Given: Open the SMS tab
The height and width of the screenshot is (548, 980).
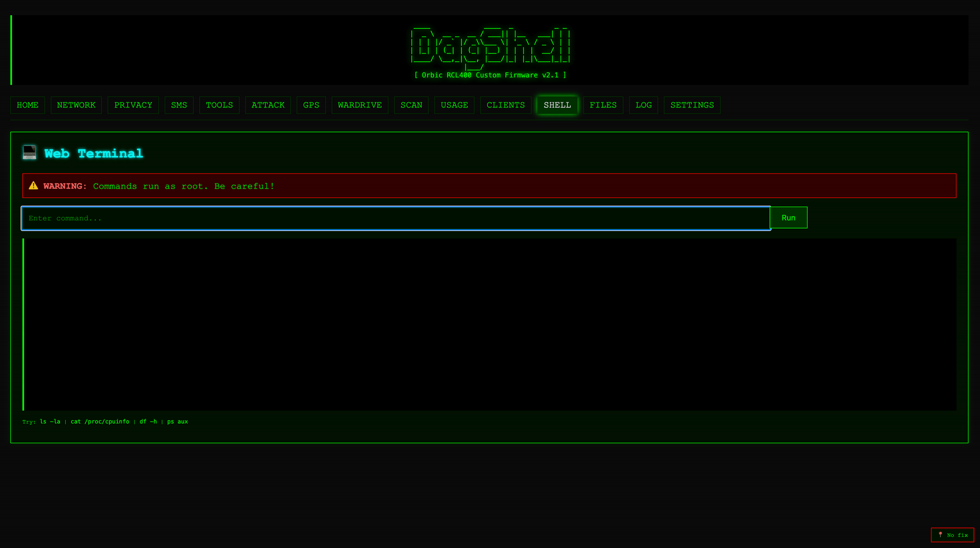Looking at the screenshot, I should coord(179,105).
